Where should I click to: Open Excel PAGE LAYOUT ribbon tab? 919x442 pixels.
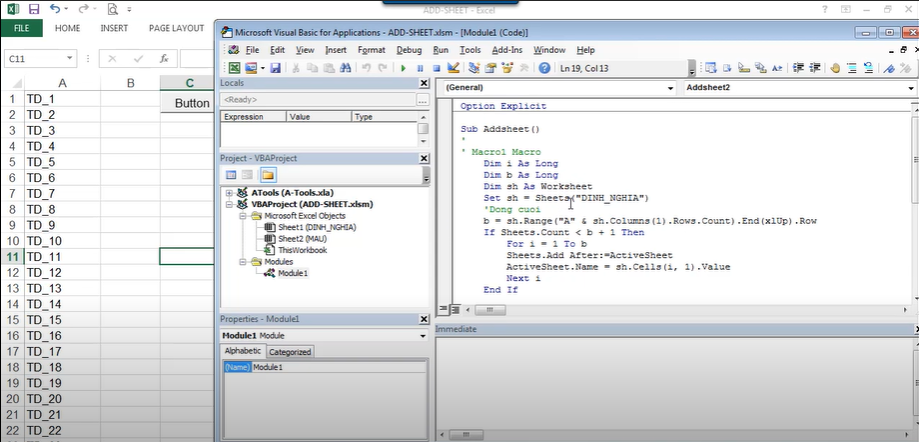176,28
